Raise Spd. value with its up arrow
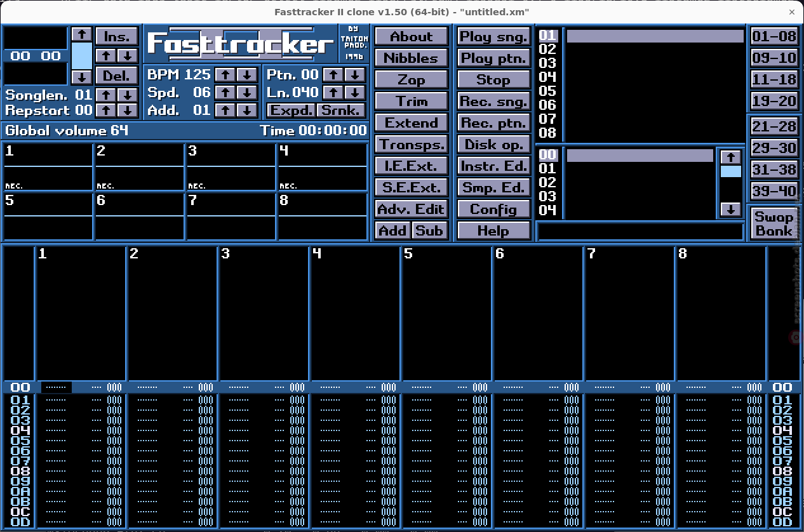 tap(225, 92)
